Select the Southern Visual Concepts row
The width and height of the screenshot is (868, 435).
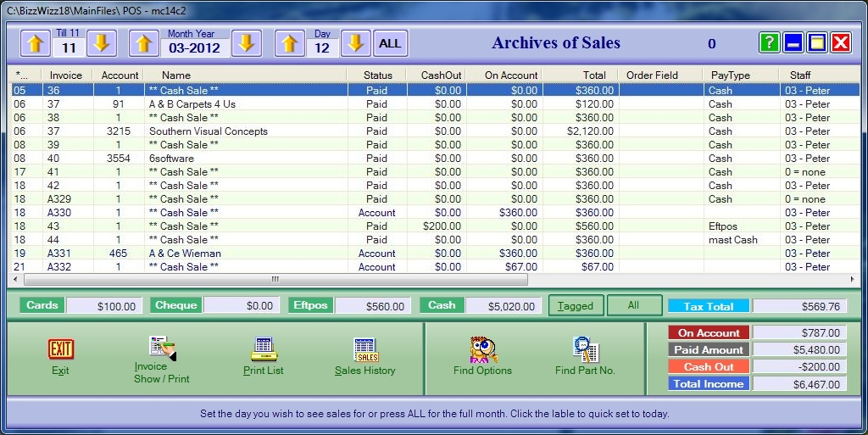coord(436,131)
